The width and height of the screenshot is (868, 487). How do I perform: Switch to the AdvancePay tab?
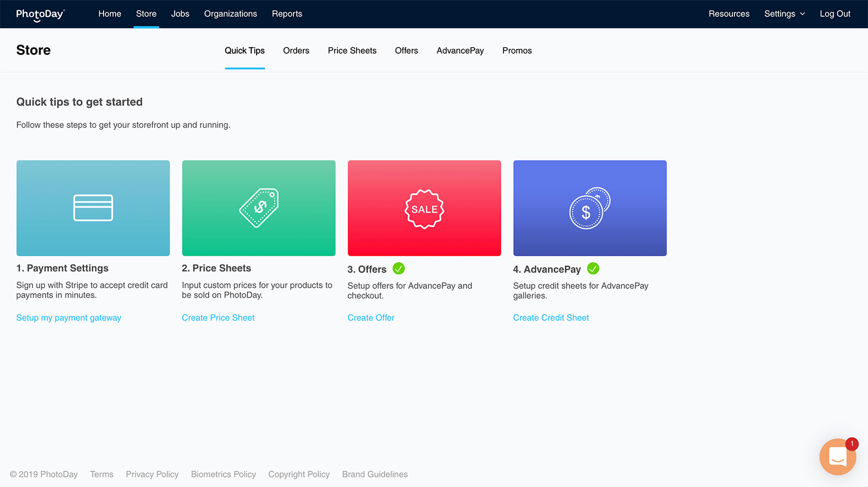460,50
